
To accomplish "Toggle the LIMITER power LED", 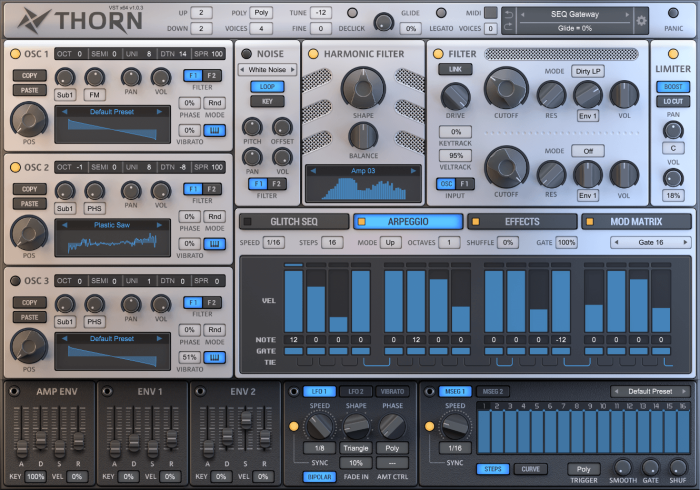I will (x=673, y=54).
